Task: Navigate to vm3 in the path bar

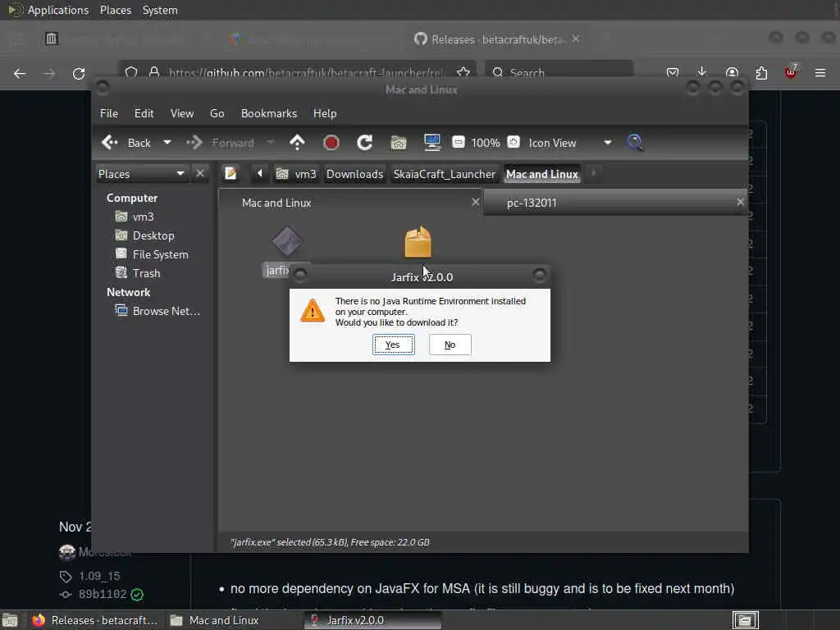Action: (296, 174)
